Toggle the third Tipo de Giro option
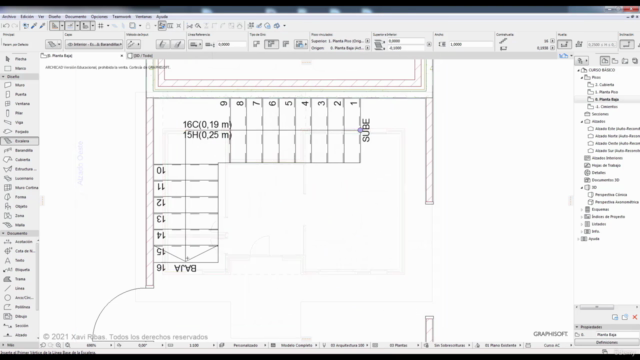This screenshot has width=640, height=360. tap(286, 44)
